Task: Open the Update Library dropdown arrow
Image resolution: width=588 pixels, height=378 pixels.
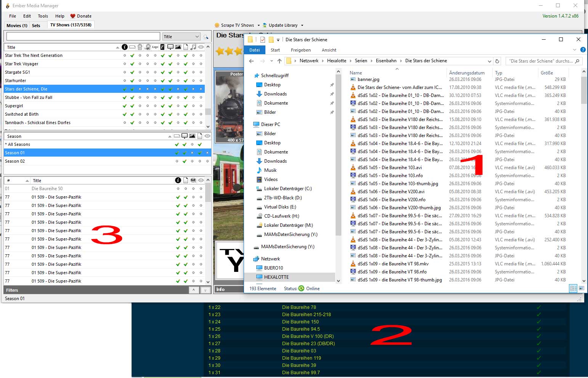Action: (x=302, y=25)
